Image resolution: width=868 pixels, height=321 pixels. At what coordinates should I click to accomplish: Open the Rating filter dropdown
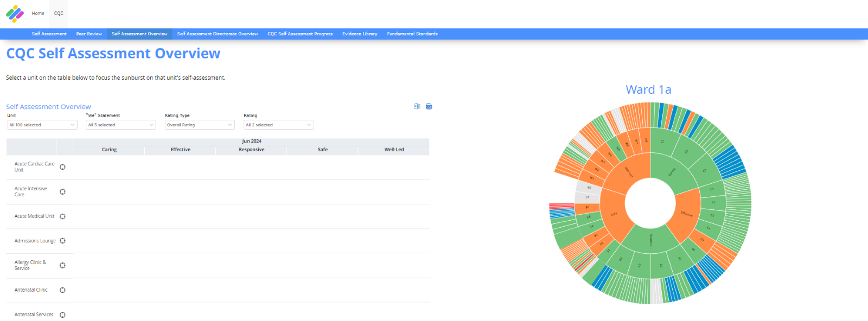pyautogui.click(x=278, y=125)
